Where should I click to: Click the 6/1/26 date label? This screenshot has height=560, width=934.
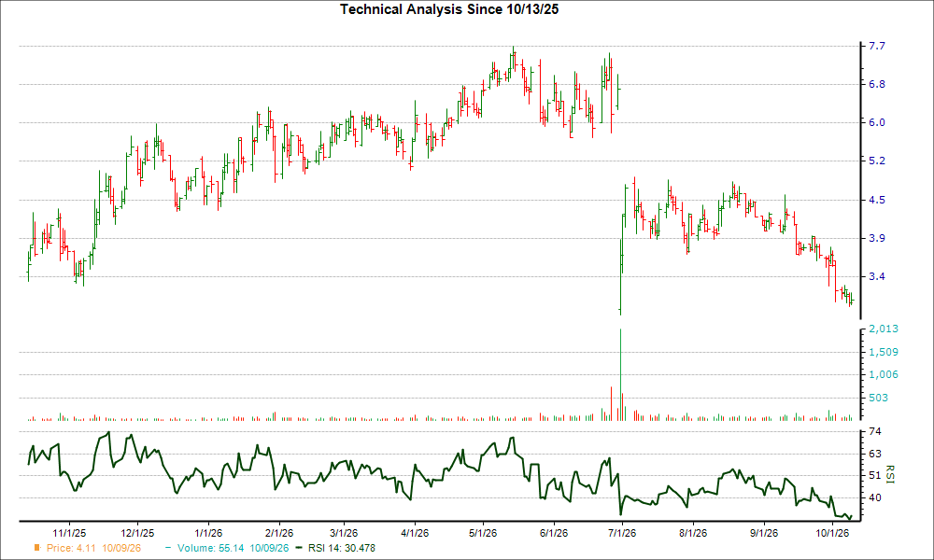point(553,533)
